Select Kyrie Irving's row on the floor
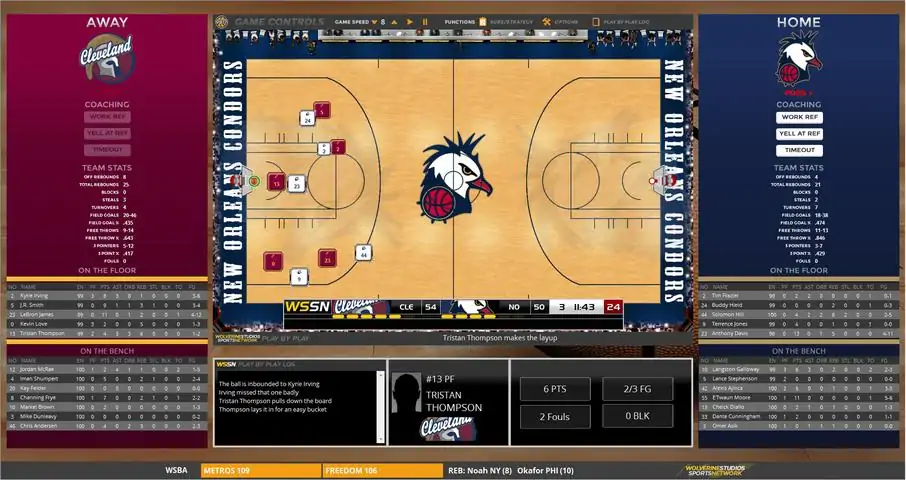Screen dimensions: 906x480 [107, 296]
